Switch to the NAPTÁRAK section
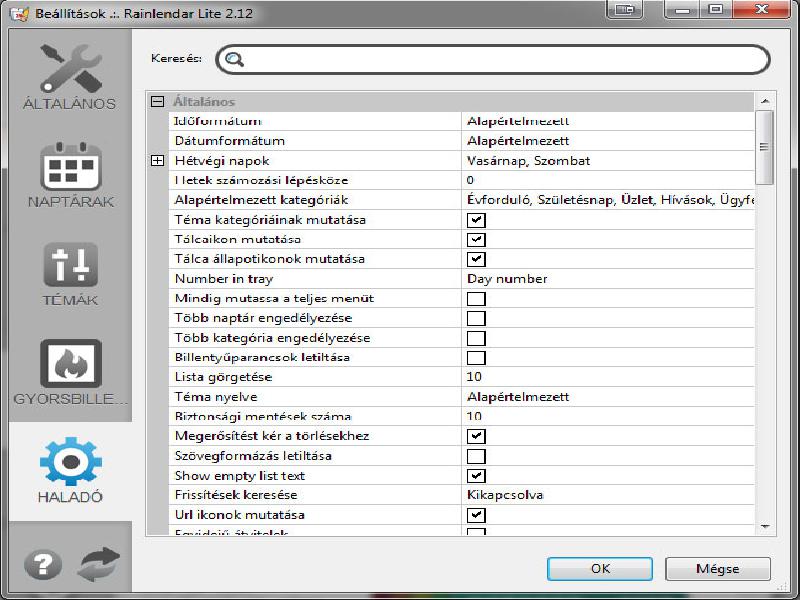Screen dimensions: 800x600 pos(70,175)
